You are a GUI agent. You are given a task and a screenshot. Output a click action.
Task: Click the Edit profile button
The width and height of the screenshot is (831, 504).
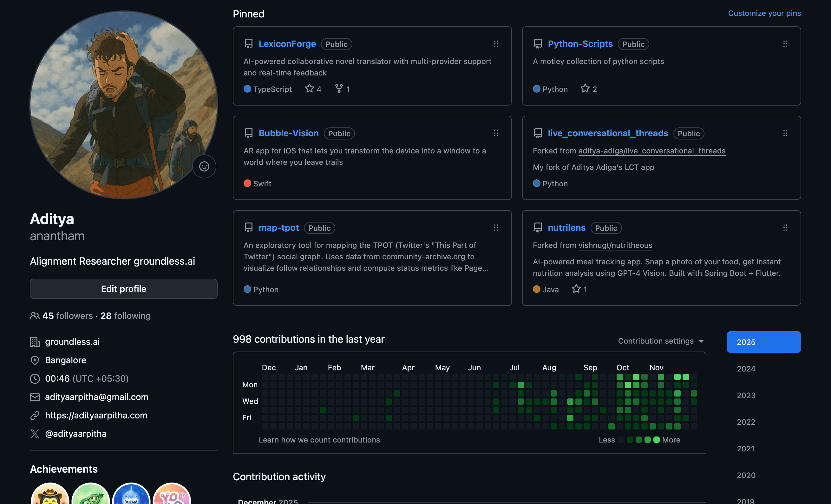[x=123, y=288]
